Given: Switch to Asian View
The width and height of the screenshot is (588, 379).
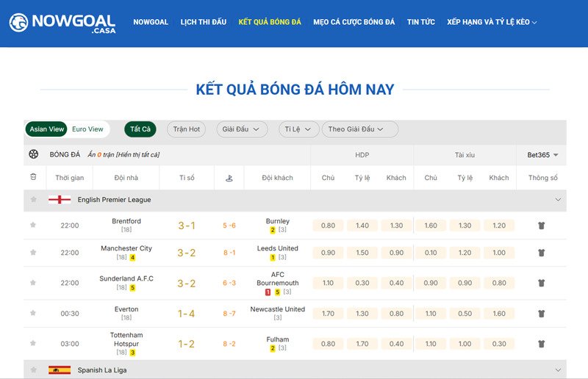Looking at the screenshot, I should click(48, 129).
